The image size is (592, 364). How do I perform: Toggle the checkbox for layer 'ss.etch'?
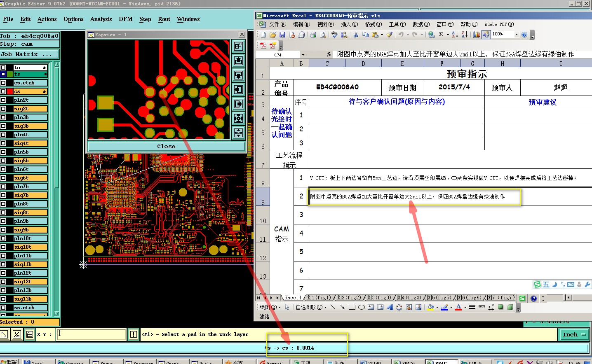(3, 308)
